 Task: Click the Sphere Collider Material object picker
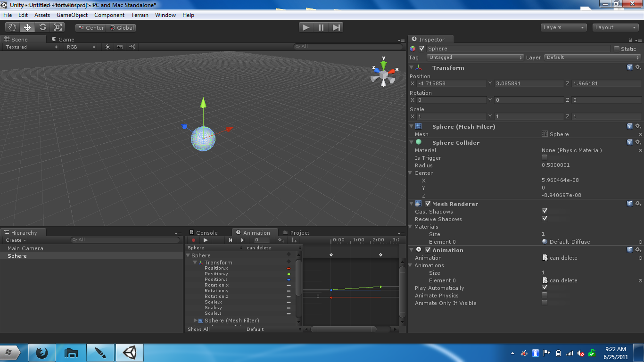640,150
